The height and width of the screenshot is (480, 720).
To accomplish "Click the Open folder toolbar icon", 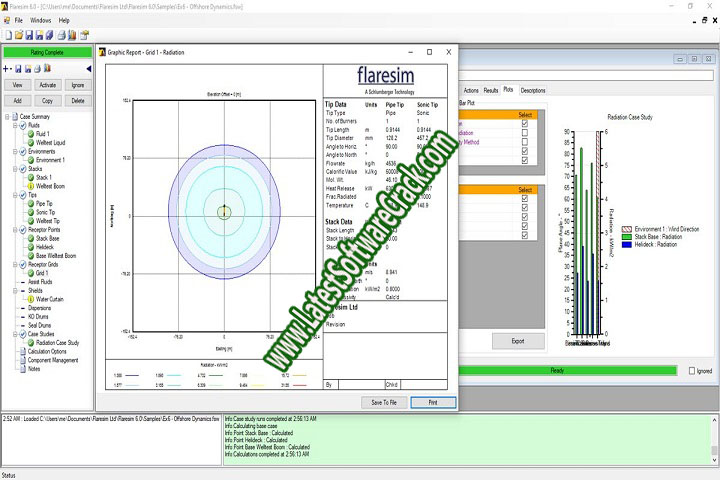I will click(x=19, y=35).
